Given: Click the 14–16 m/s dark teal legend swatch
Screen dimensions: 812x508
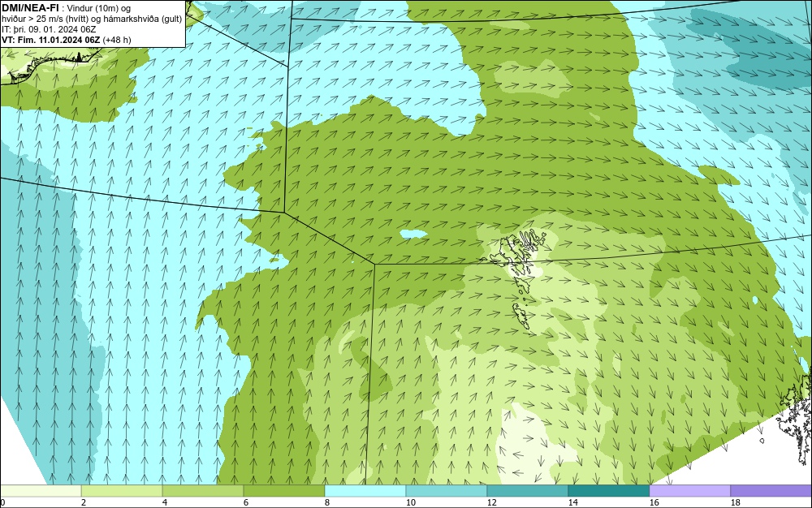Looking at the screenshot, I should point(608,491).
